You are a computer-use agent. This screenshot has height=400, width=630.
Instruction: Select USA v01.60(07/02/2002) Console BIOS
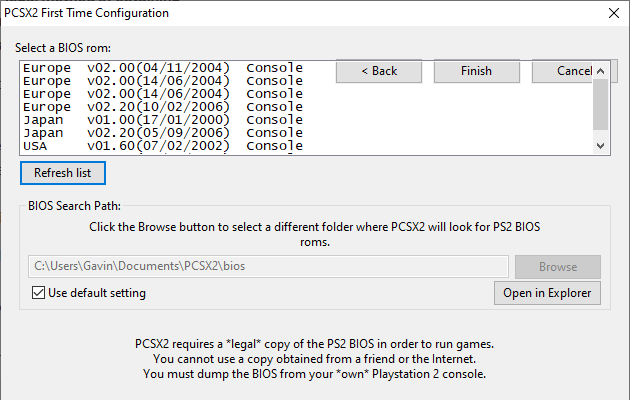pyautogui.click(x=162, y=145)
